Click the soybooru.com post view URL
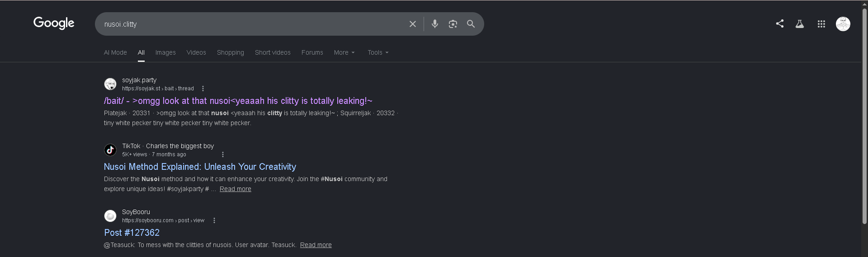The image size is (868, 257). coord(163,220)
